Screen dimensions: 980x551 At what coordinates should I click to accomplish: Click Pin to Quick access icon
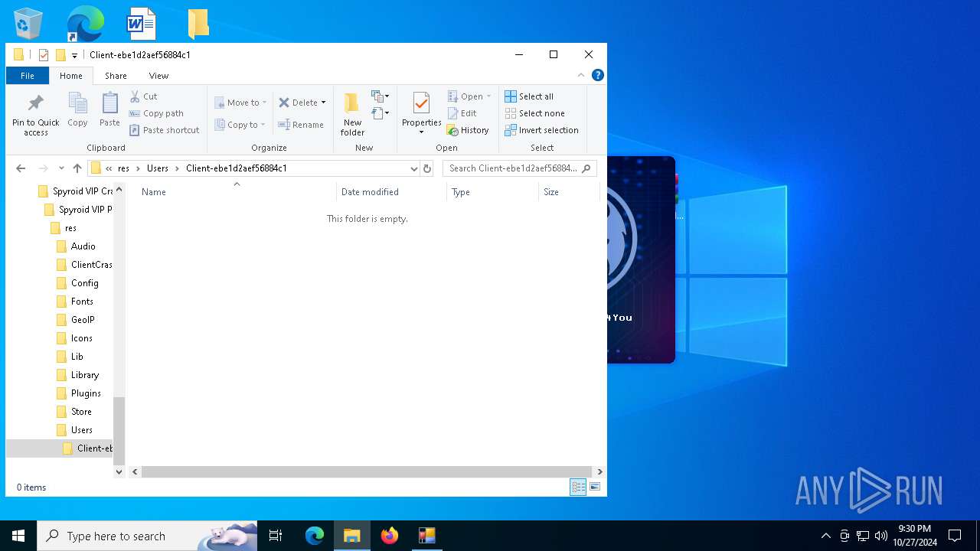point(35,115)
